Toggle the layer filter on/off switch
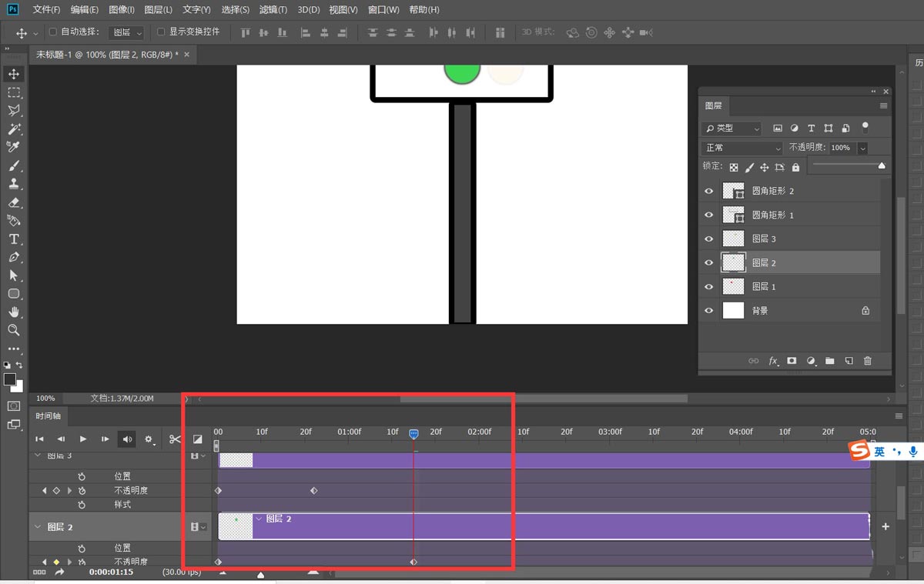Viewport: 924px width, 584px height. pyautogui.click(x=865, y=127)
